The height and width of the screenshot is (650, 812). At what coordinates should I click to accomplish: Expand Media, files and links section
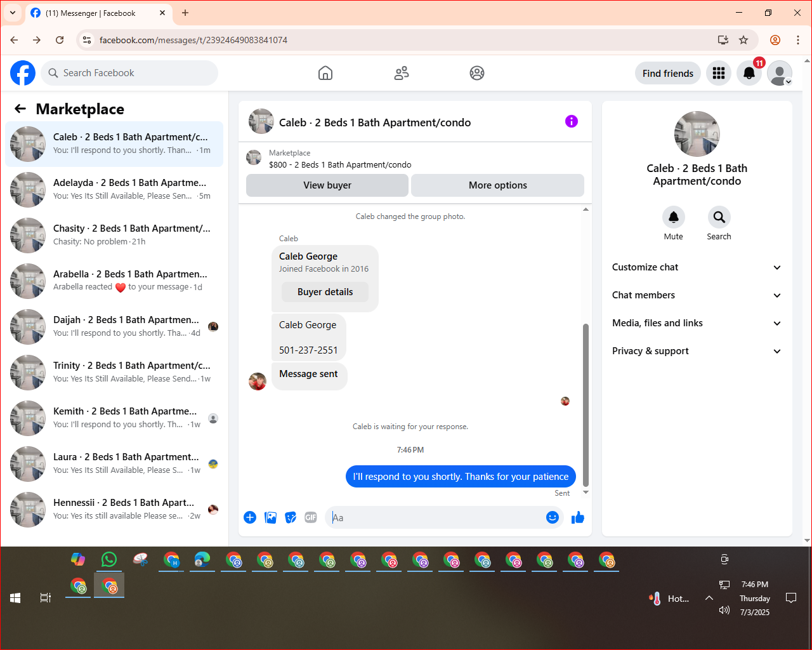coord(697,323)
